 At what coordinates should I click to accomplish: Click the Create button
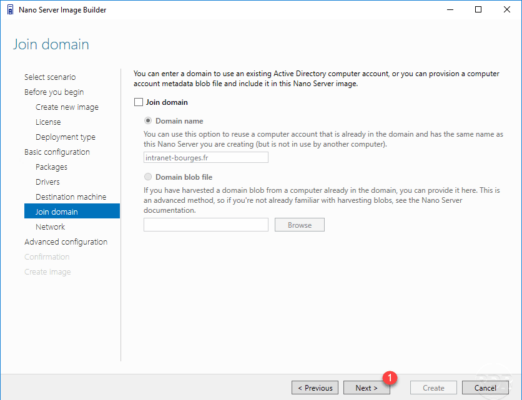click(x=433, y=388)
